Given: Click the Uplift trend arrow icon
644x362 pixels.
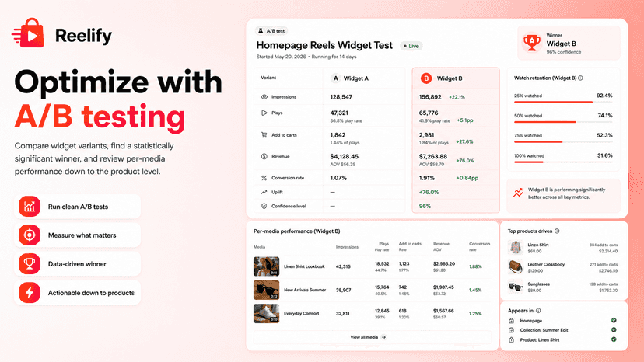Looking at the screenshot, I should (264, 192).
